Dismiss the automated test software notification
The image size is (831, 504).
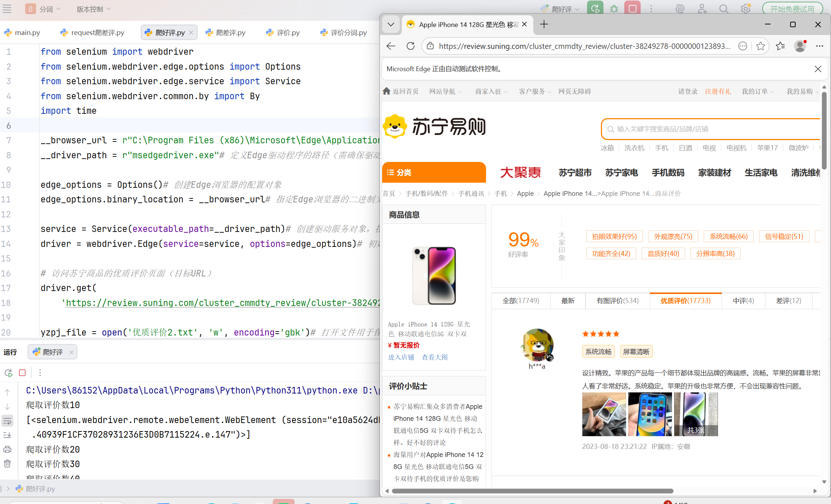coord(818,69)
